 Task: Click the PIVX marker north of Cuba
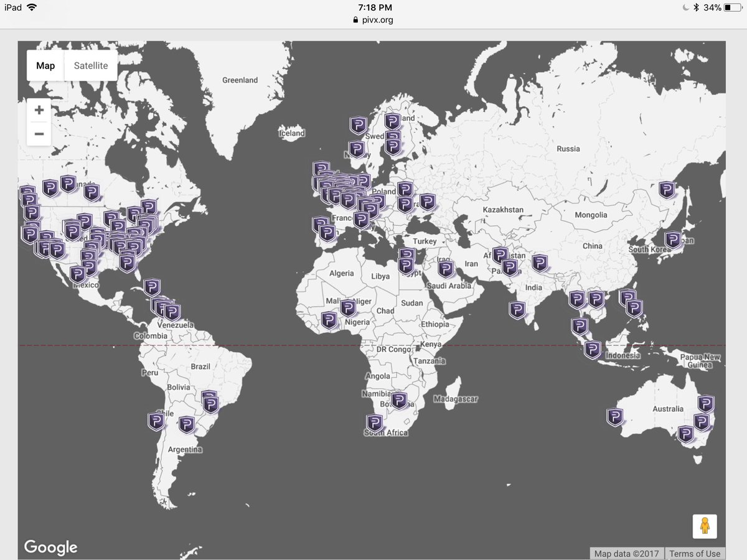click(x=152, y=287)
